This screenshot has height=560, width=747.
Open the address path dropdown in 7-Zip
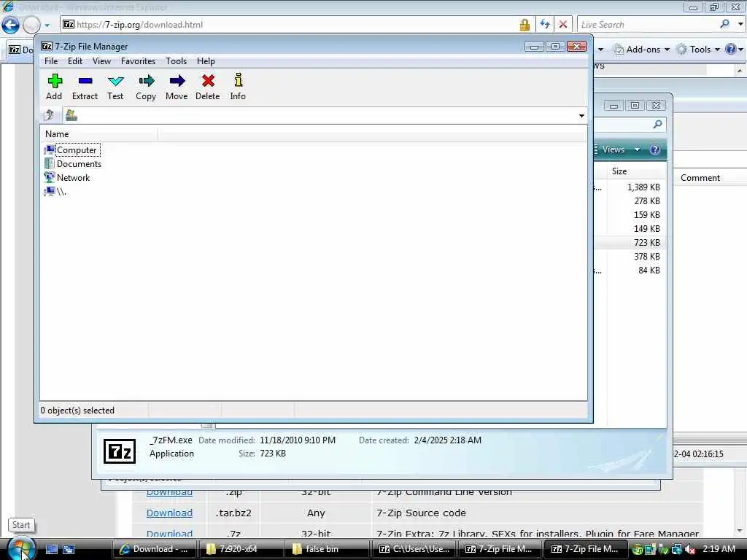click(x=581, y=116)
